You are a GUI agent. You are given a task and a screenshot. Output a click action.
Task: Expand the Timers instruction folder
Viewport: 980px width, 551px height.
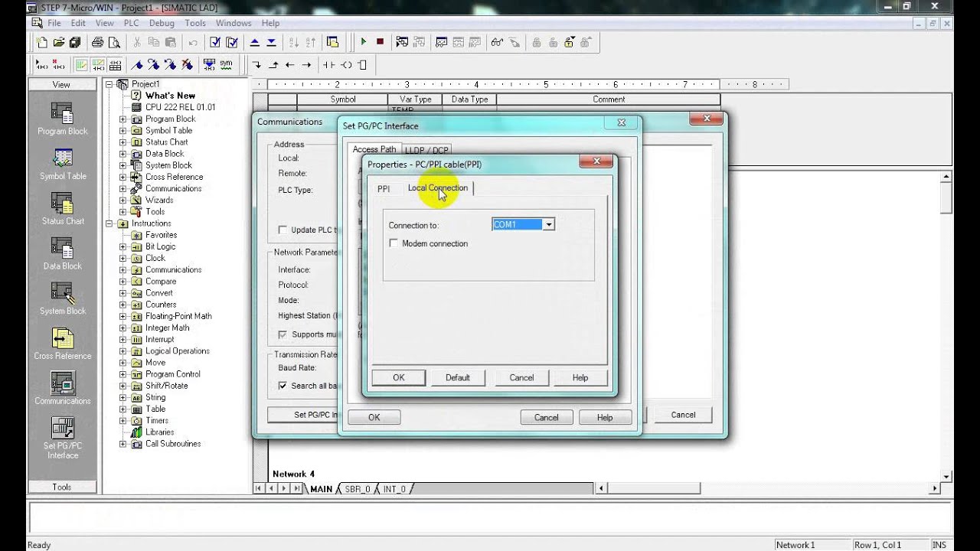pos(122,421)
